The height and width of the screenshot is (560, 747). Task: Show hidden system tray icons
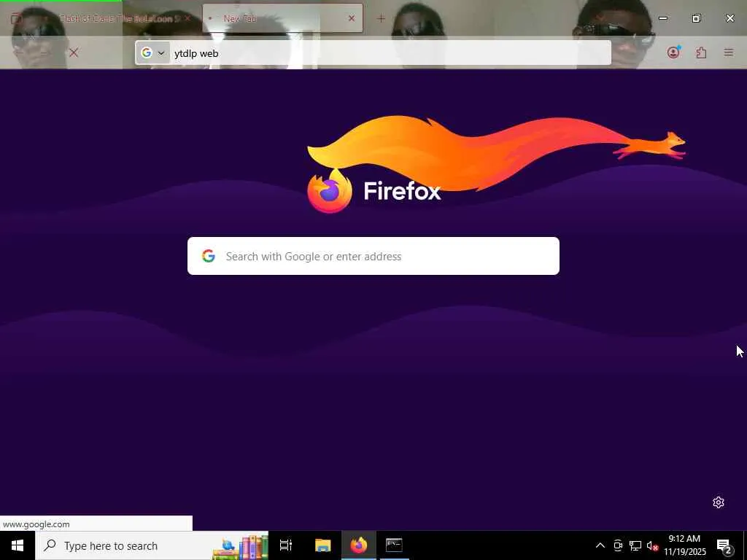click(600, 545)
